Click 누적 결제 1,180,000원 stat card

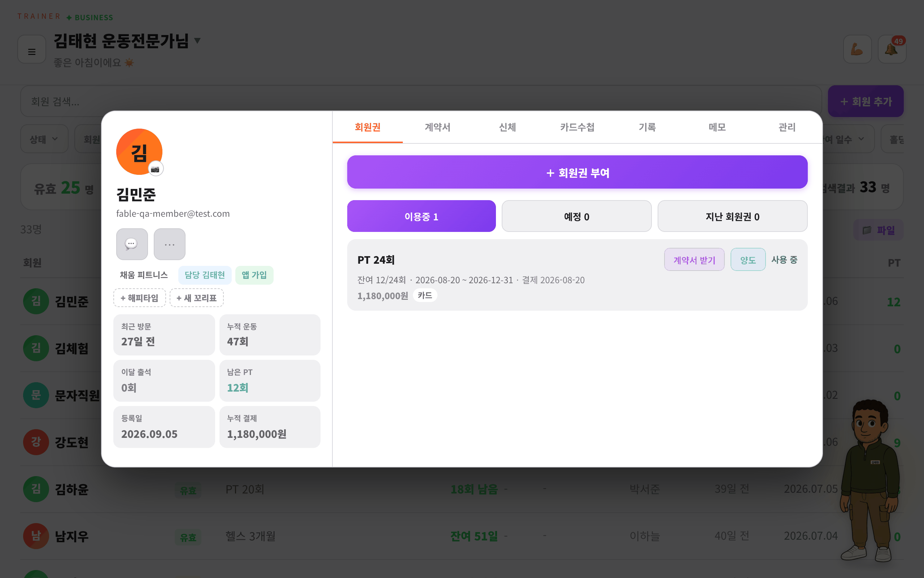pyautogui.click(x=270, y=427)
